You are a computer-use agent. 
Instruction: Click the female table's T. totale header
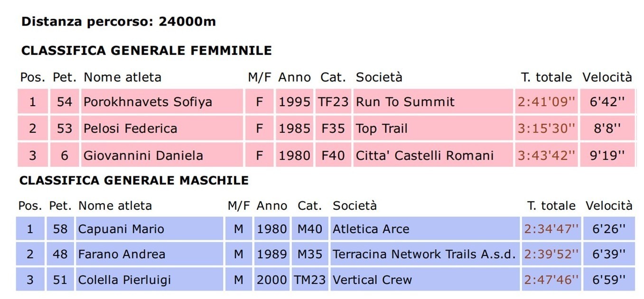tap(546, 77)
